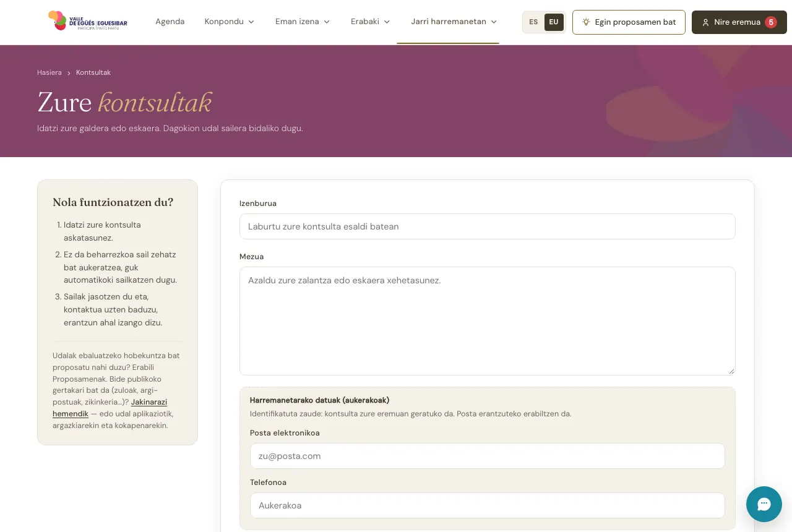
Task: Click inside the Izenburua input field
Action: tap(488, 226)
